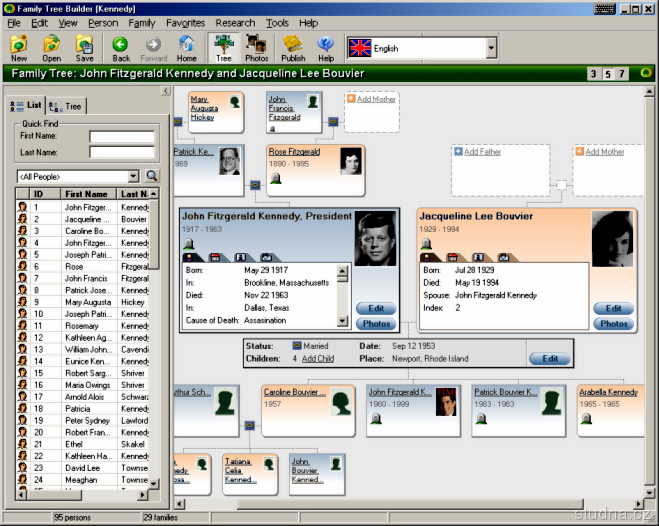Collapse the left people list panel

tap(165, 91)
